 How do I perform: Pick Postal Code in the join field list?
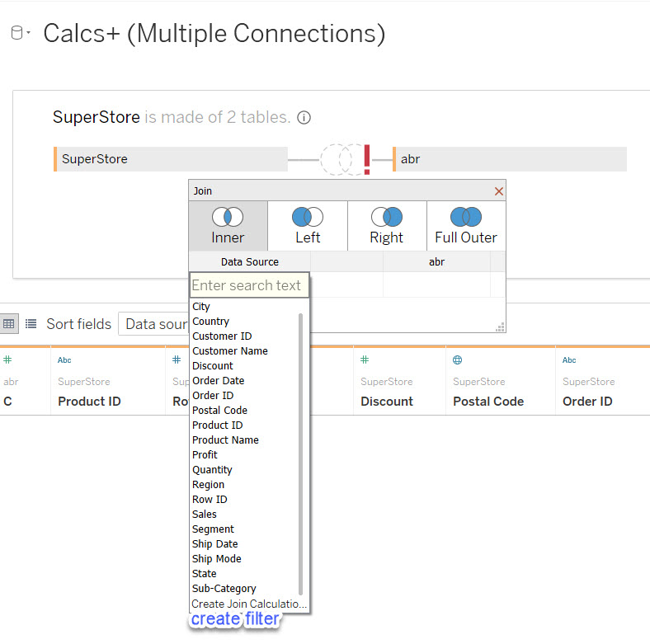point(219,411)
